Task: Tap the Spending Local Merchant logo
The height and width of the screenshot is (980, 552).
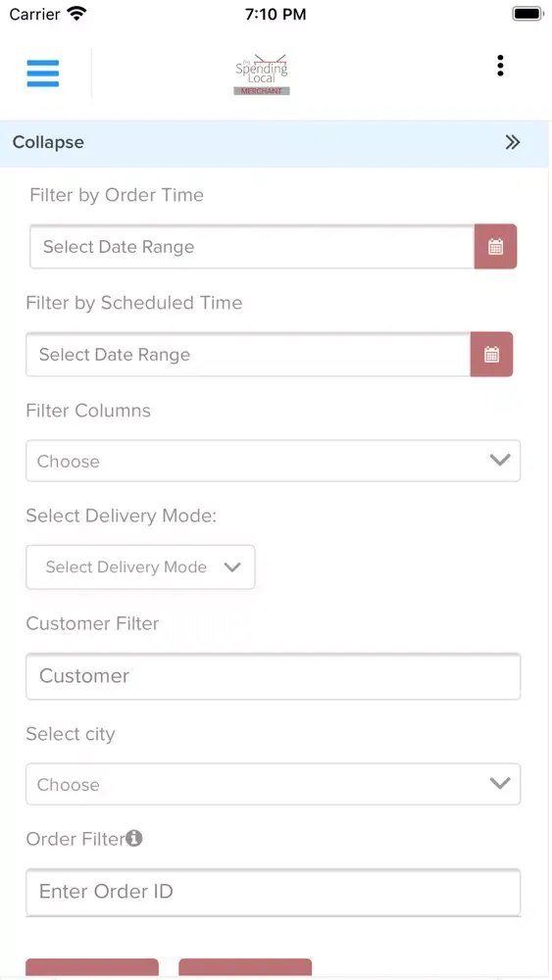Action: click(x=262, y=74)
